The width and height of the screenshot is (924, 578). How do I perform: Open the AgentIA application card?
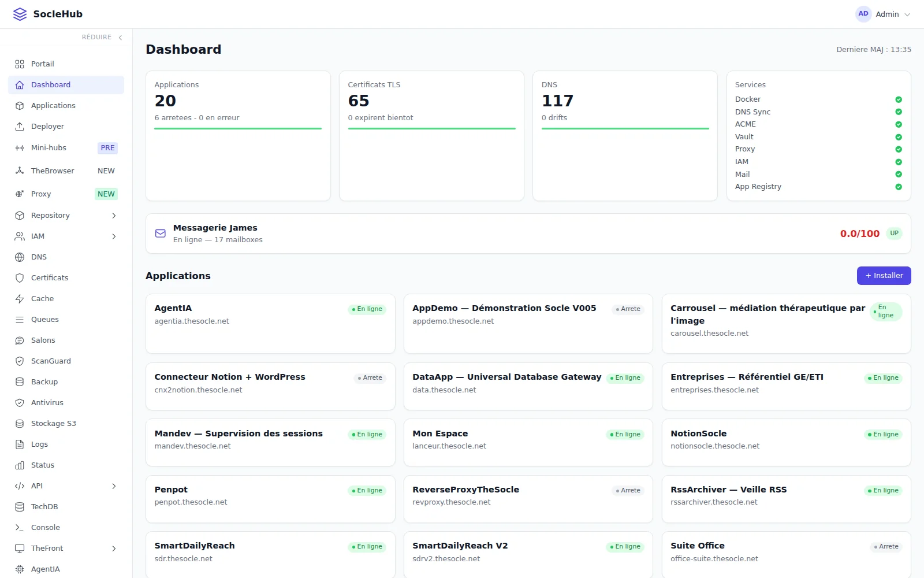point(270,324)
